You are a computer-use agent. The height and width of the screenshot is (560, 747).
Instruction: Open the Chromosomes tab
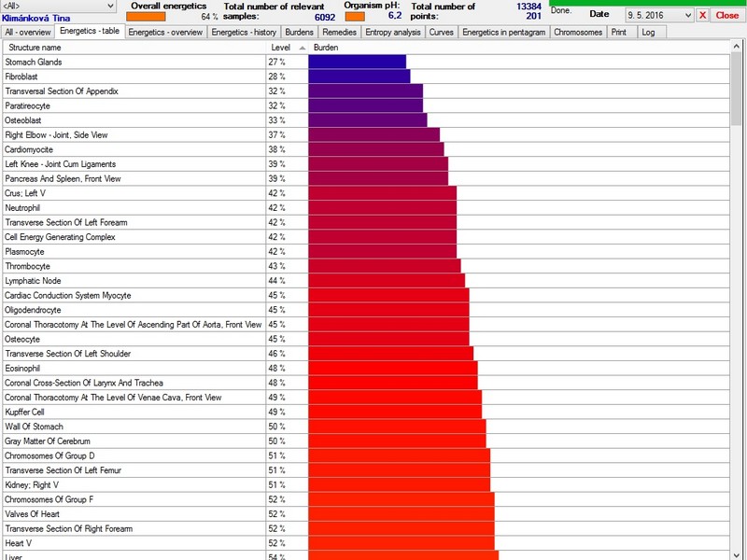click(578, 33)
